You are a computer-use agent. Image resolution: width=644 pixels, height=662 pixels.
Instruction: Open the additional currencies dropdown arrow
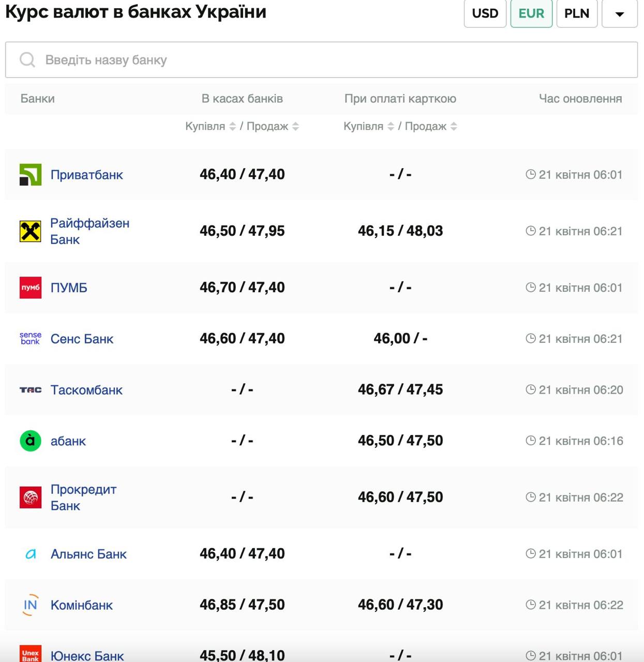[620, 13]
